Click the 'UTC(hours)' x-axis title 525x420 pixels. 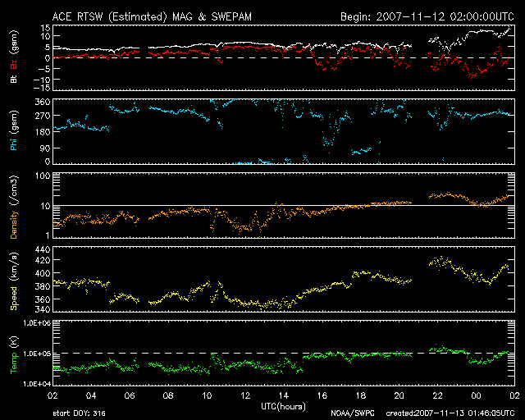[283, 407]
